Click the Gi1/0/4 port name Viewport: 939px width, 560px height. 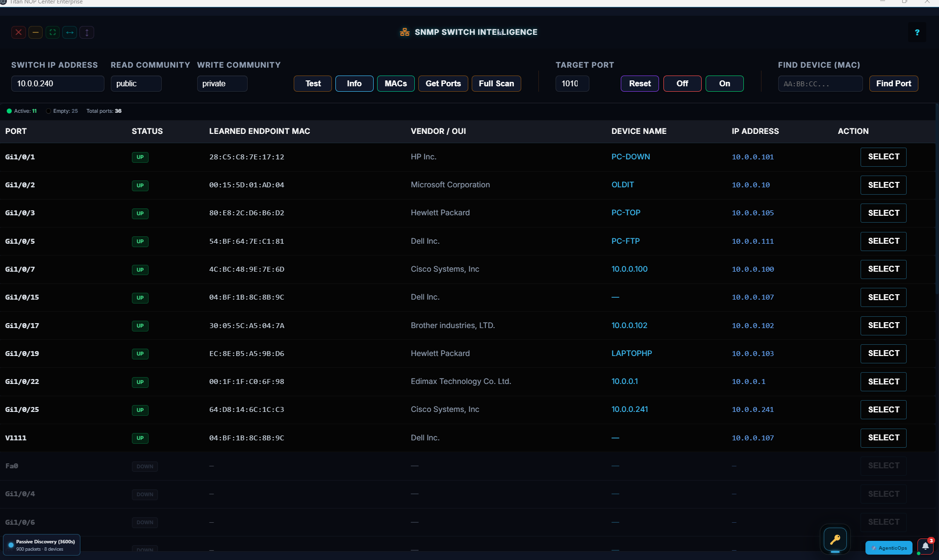click(x=20, y=494)
